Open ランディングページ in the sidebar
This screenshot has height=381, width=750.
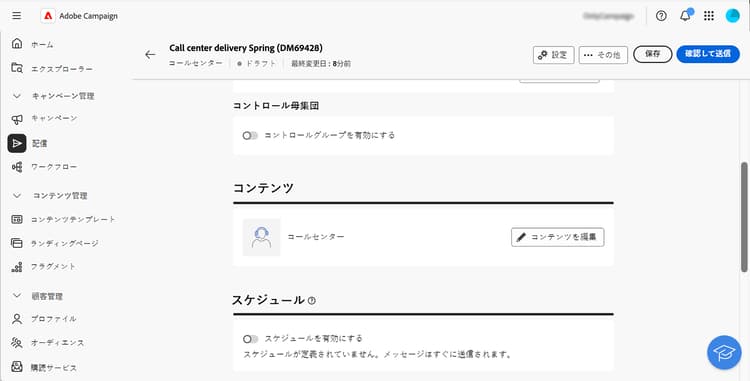coord(65,243)
